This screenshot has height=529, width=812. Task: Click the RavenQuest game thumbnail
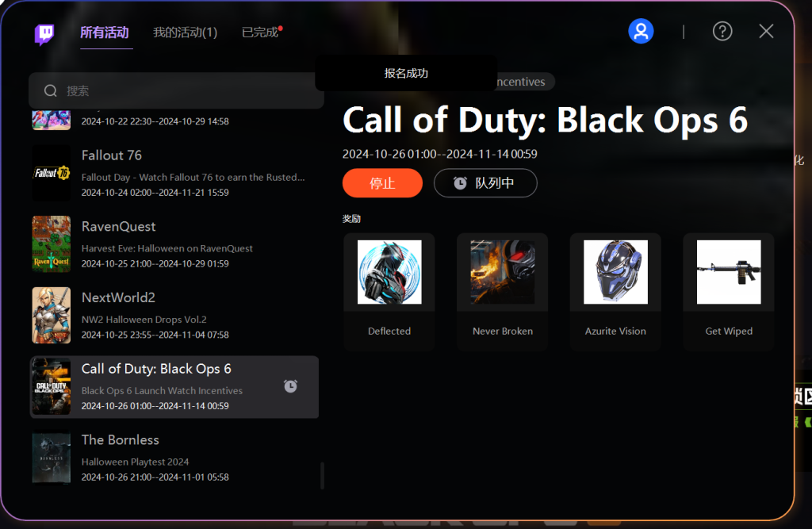tap(52, 244)
